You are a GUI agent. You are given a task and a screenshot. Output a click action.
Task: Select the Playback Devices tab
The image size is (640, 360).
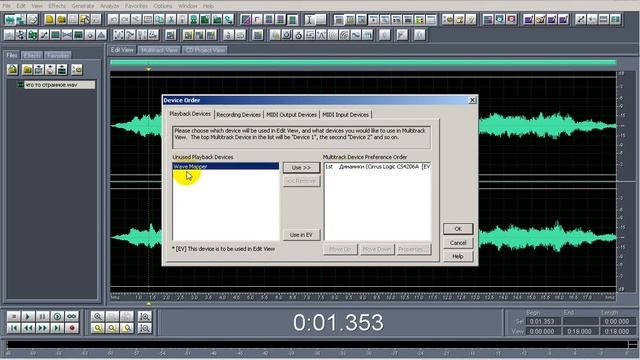pos(190,114)
